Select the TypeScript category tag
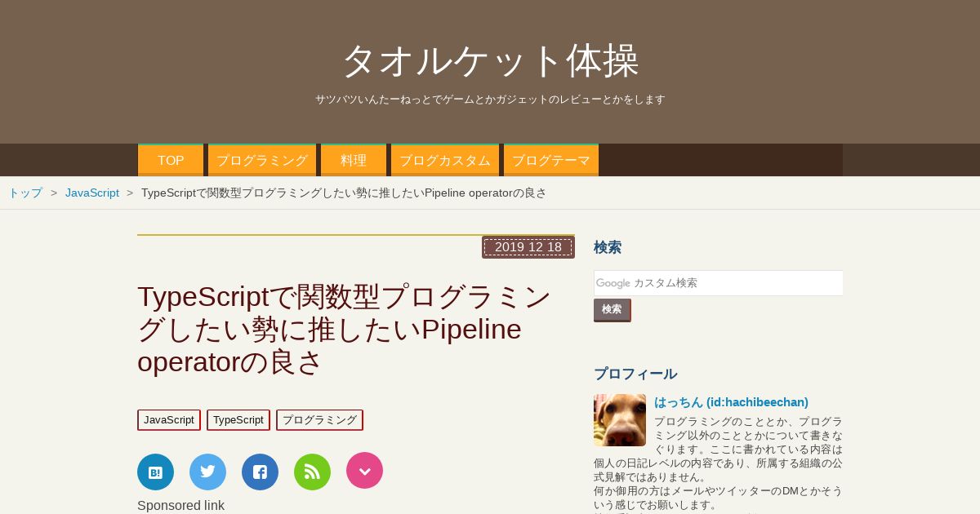The width and height of the screenshot is (980, 514). tap(238, 420)
